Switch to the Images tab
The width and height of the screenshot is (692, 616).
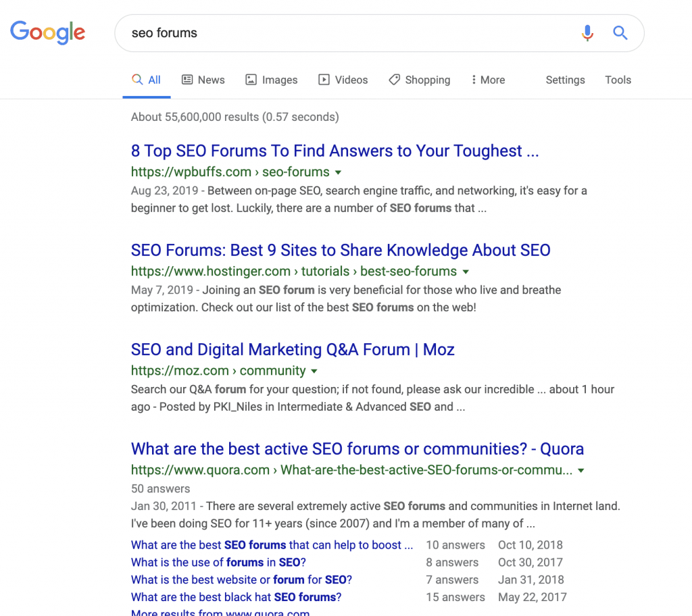[272, 80]
